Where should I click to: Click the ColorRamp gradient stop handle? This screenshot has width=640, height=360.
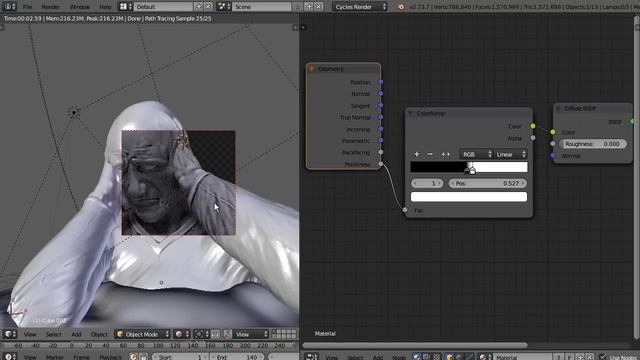[471, 169]
